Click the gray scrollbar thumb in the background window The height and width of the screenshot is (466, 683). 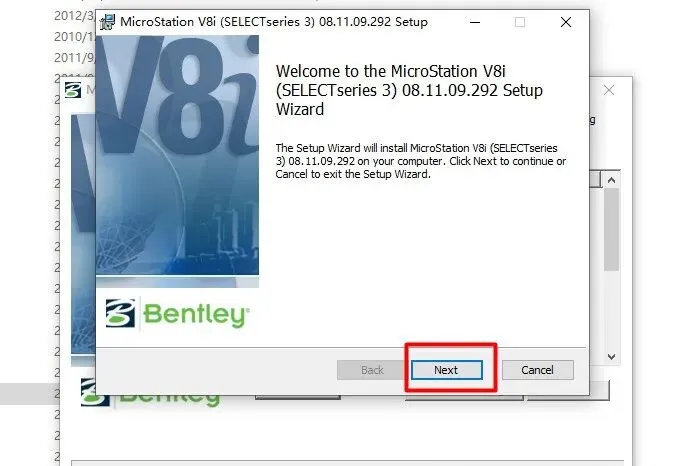click(611, 230)
